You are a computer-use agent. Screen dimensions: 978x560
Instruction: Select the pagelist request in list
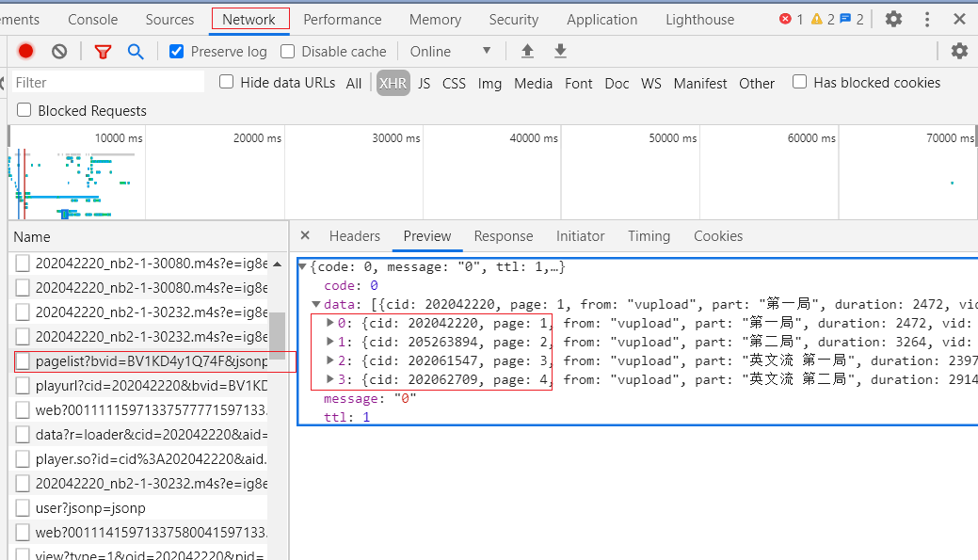click(x=151, y=360)
